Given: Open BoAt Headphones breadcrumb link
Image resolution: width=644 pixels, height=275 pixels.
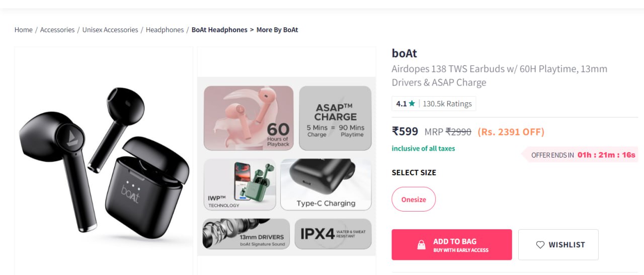Looking at the screenshot, I should 219,30.
